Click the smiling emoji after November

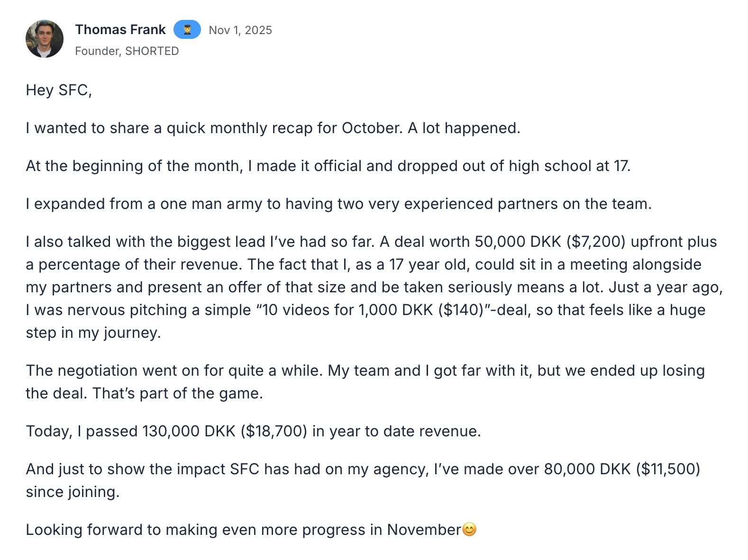click(469, 529)
